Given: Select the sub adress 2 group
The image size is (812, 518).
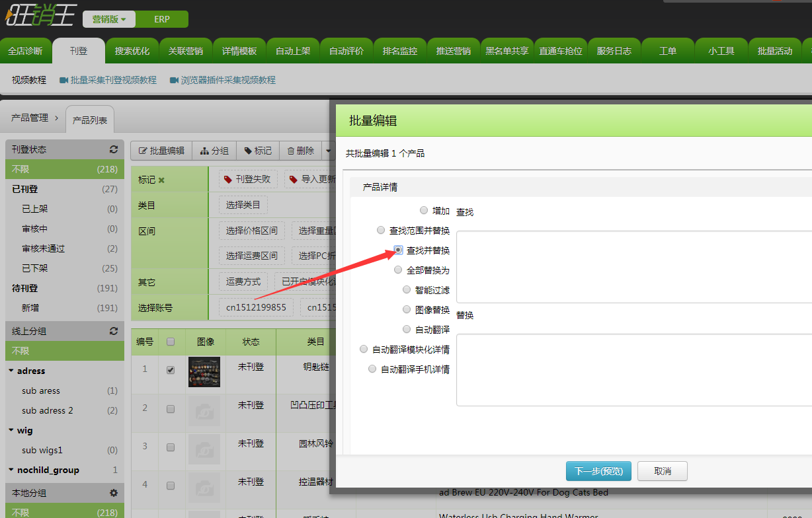Looking at the screenshot, I should coord(64,410).
